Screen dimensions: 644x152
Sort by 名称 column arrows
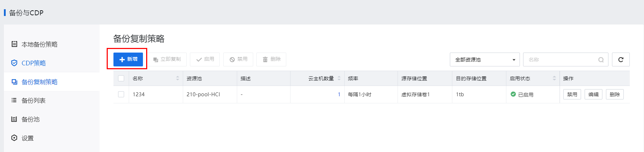(177, 78)
